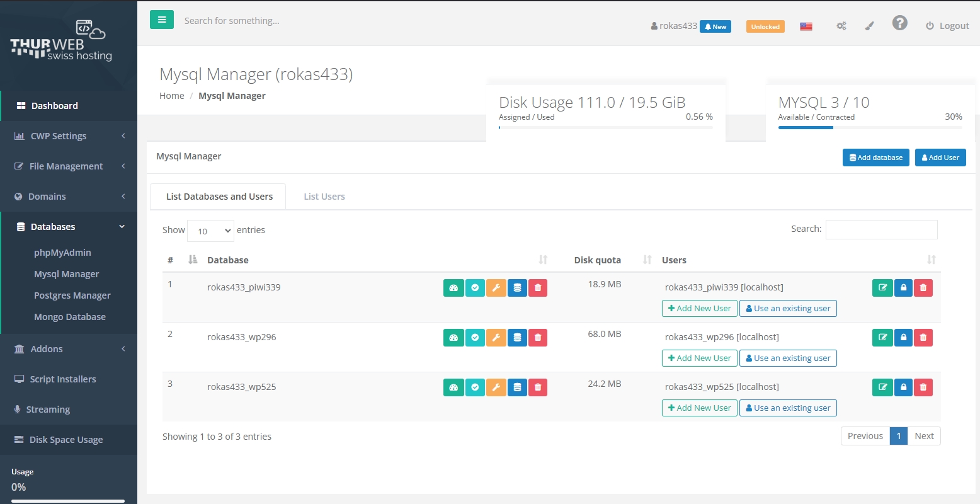This screenshot has height=504, width=980.
Task: Click the Add database button
Action: click(875, 157)
